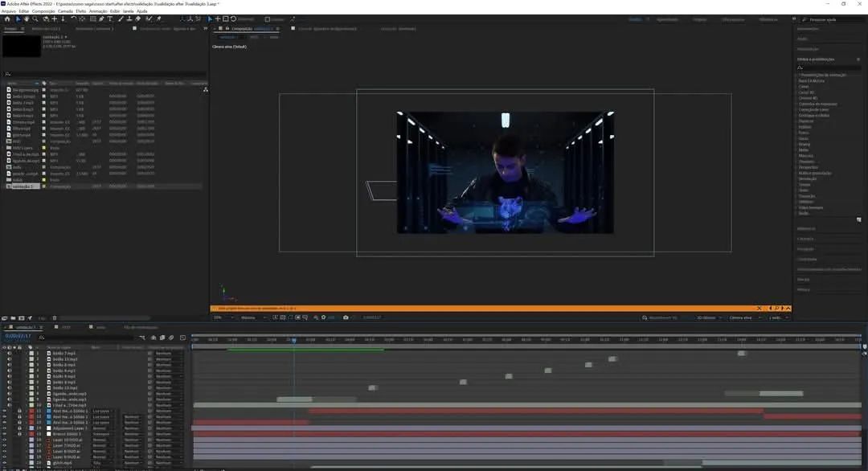Viewport: 868px width, 471px height.
Task: Open the Ajuda menu
Action: point(141,11)
